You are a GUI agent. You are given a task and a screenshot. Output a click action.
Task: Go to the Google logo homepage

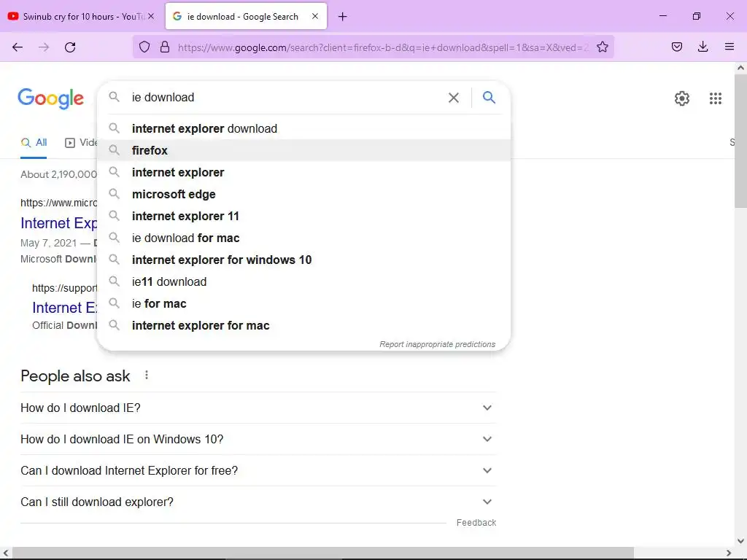click(x=50, y=98)
